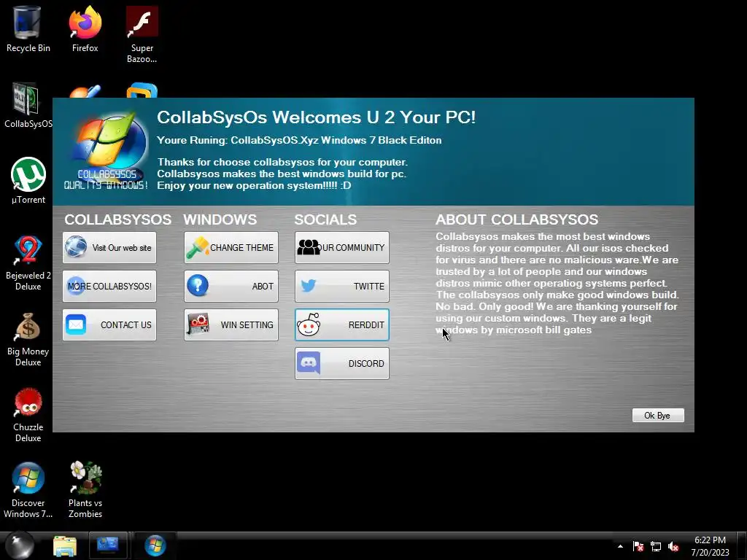Open the Recycle Bin desktop icon
This screenshot has height=560, width=747.
click(28, 28)
